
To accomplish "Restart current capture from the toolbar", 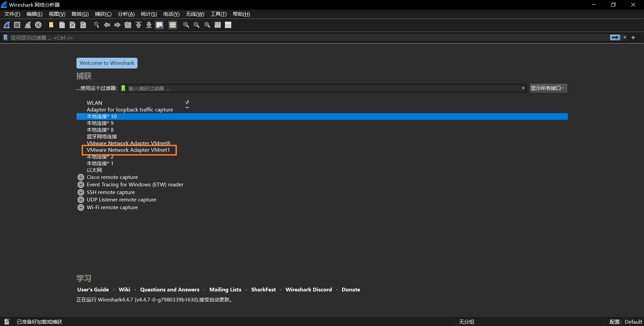I will pos(28,25).
